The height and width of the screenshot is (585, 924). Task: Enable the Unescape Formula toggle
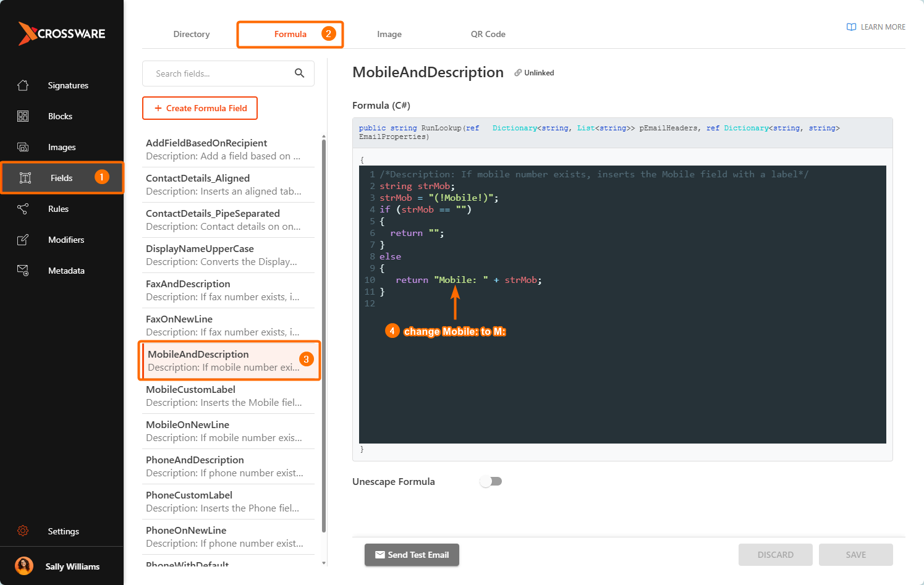pos(491,482)
